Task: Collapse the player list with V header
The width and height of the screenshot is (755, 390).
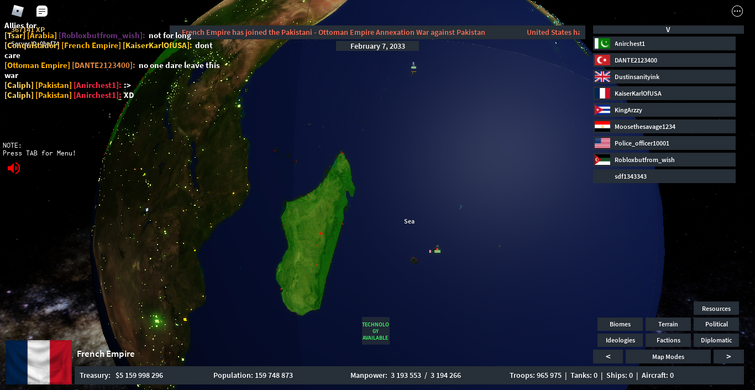Action: [x=667, y=30]
